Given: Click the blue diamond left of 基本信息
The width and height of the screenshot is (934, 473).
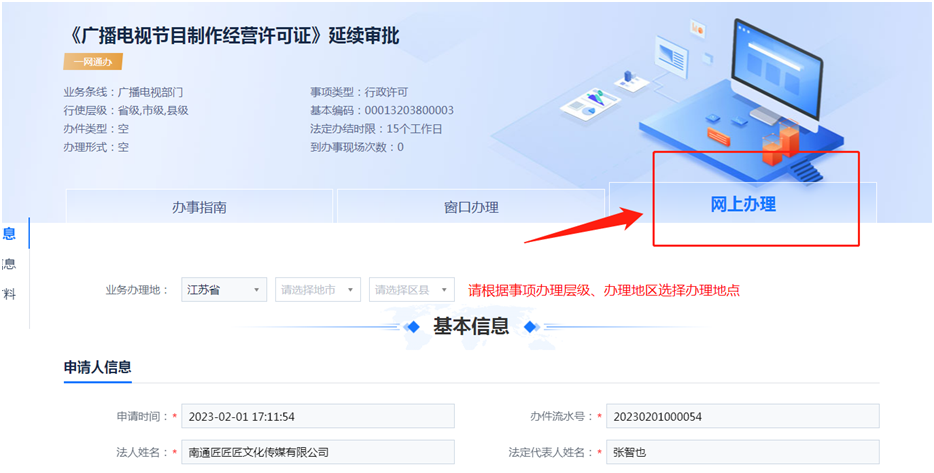Looking at the screenshot, I should click(x=411, y=326).
